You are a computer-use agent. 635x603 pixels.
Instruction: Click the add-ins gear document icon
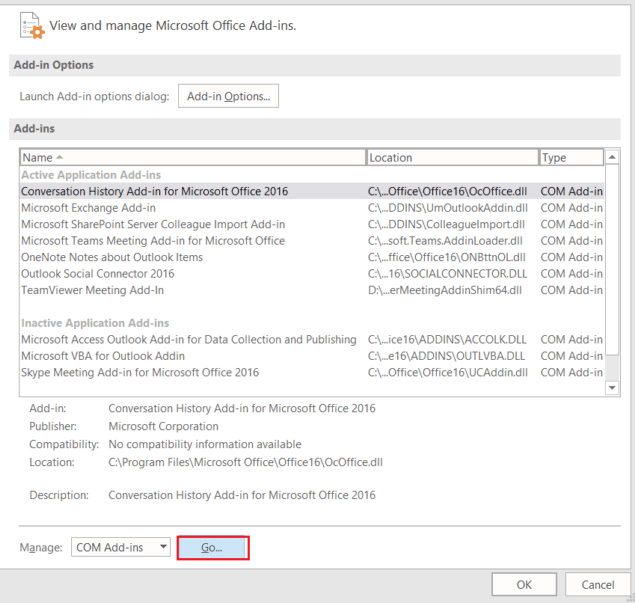32,26
